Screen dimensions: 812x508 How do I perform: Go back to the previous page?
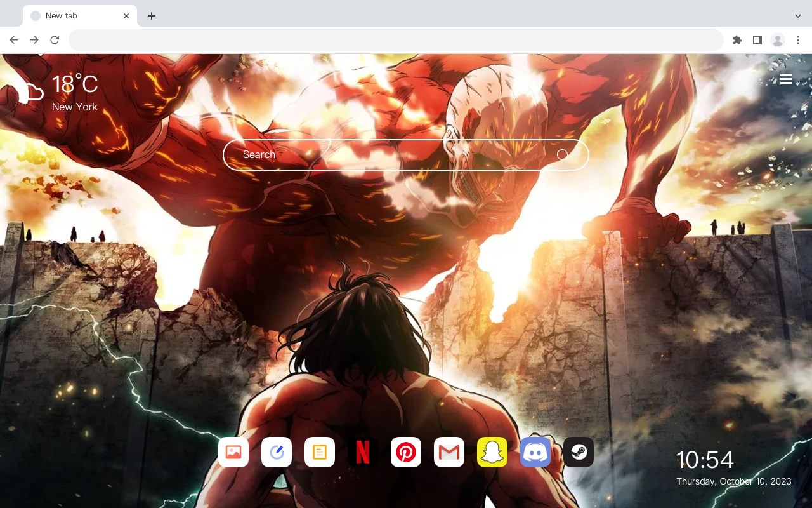point(14,40)
